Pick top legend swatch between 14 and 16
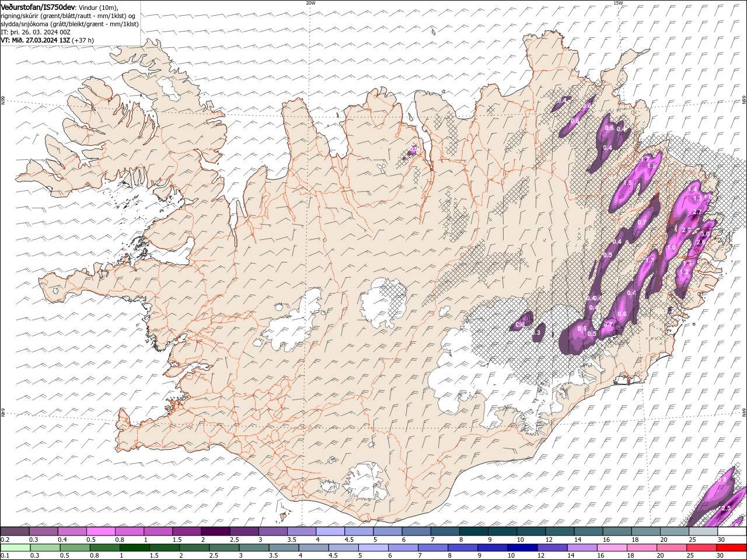The width and height of the screenshot is (747, 560). click(588, 531)
